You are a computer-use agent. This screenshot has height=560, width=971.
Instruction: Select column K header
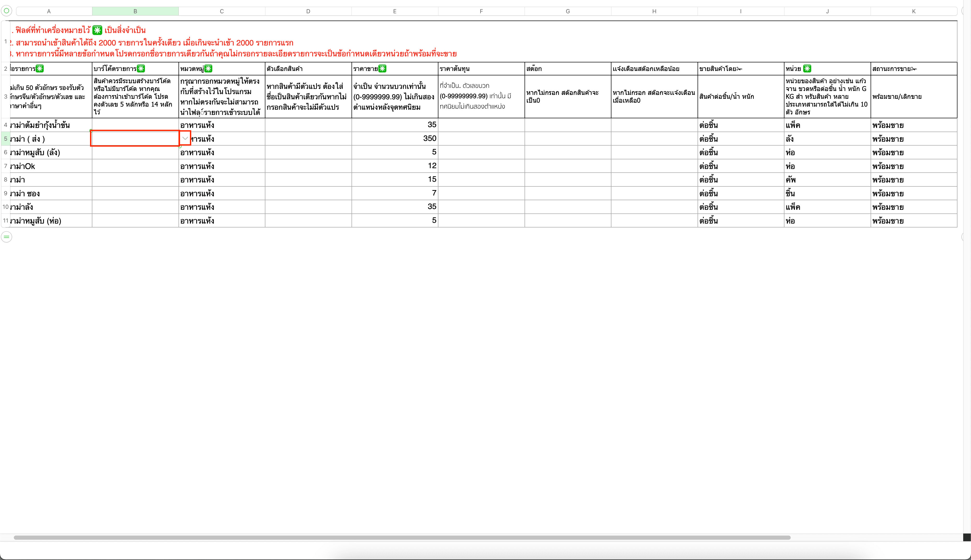coord(913,11)
